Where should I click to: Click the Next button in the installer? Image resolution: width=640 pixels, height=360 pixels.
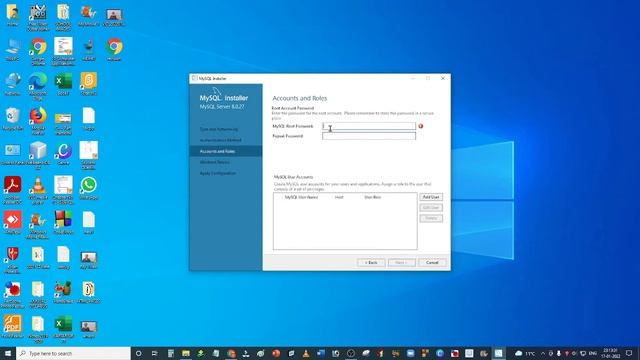pos(402,262)
